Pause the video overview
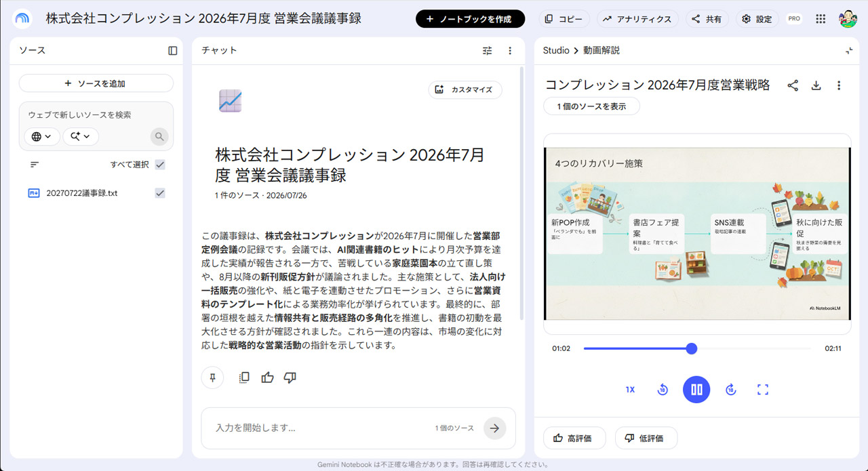 [696, 390]
